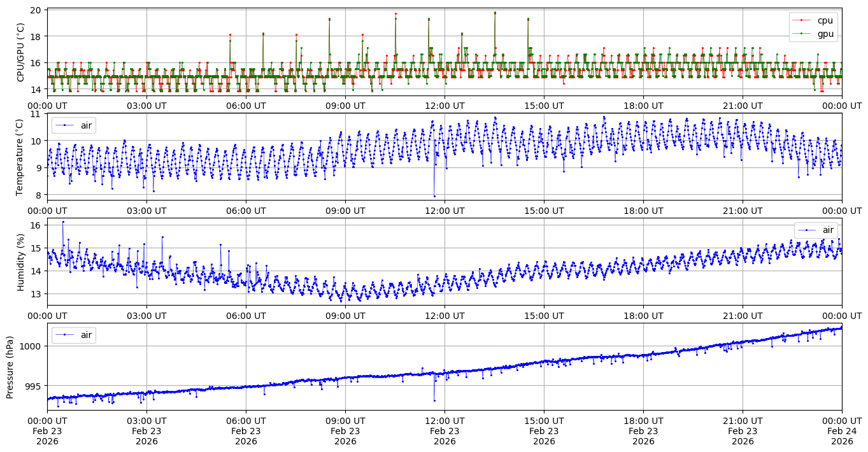This screenshot has height=452, width=868.
Task: Click the pressure dip point near 12:00 UT
Action: tap(434, 400)
